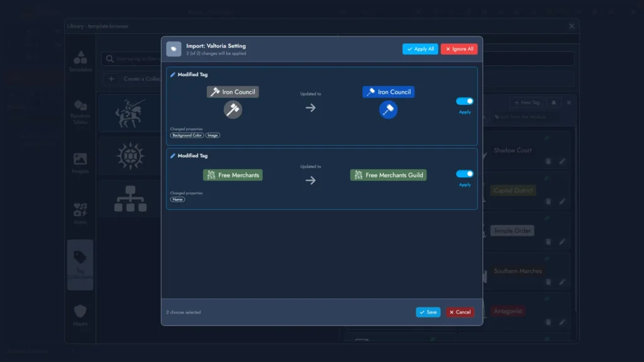Open the Images sidebar section

[80, 163]
